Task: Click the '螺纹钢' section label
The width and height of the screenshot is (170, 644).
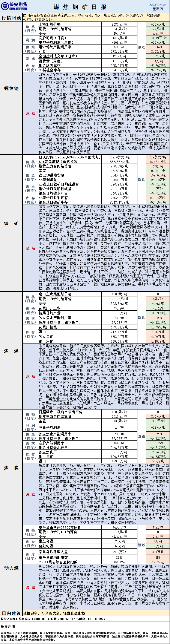Action: 11,89
